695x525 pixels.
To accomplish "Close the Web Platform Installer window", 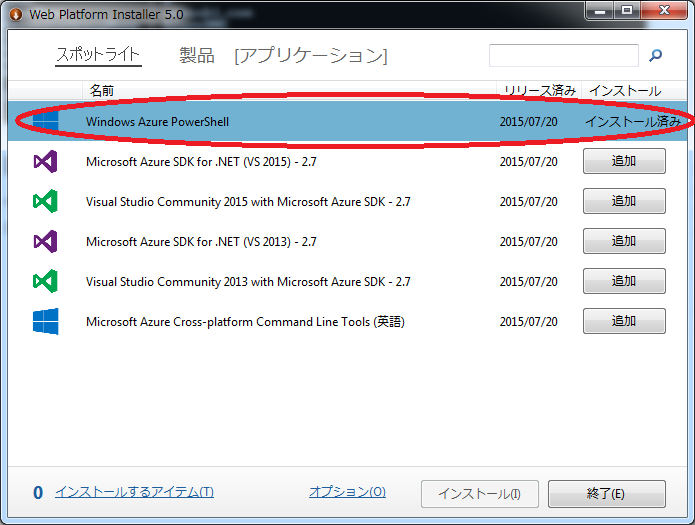I will tap(664, 11).
